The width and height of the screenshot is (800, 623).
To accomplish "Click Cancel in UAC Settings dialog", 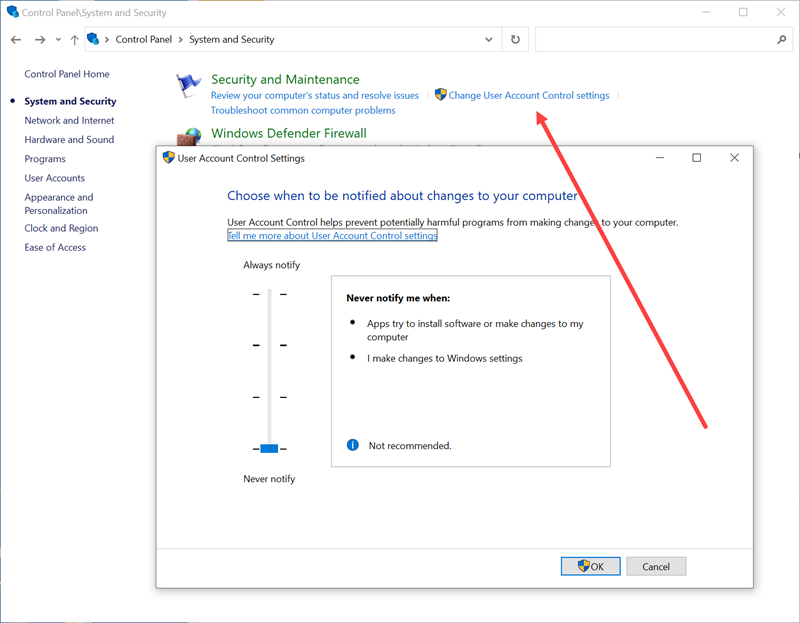I will [x=656, y=566].
